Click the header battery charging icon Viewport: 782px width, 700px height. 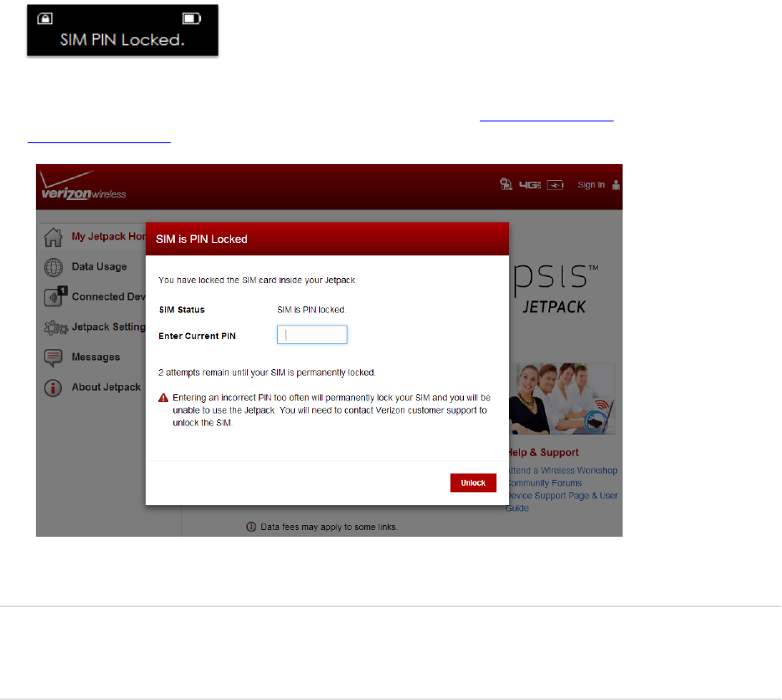click(554, 185)
